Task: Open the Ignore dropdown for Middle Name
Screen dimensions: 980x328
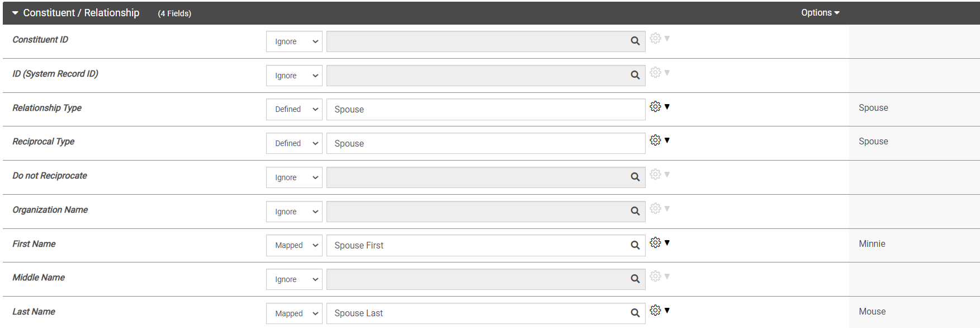Action: (293, 279)
